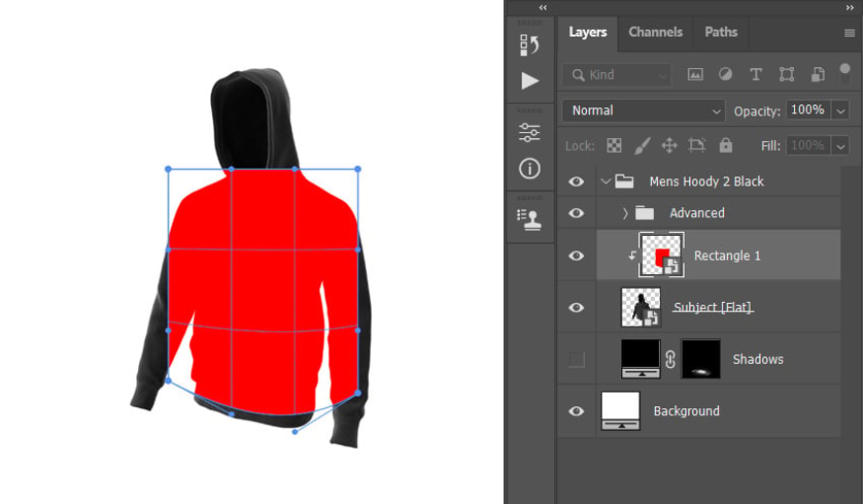This screenshot has width=863, height=504.
Task: Open the Actions panel play icon
Action: coord(530,81)
